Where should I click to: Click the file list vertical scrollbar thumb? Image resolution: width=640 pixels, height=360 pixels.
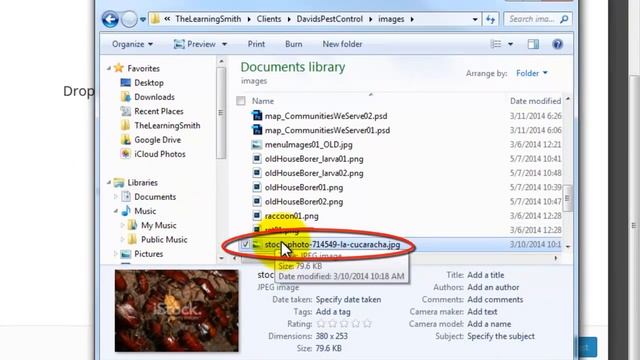567,198
